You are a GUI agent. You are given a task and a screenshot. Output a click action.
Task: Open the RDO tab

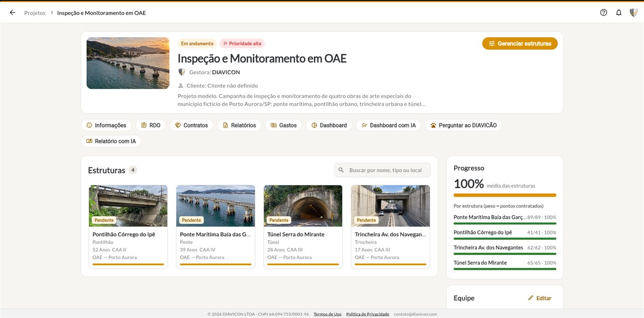tap(150, 125)
